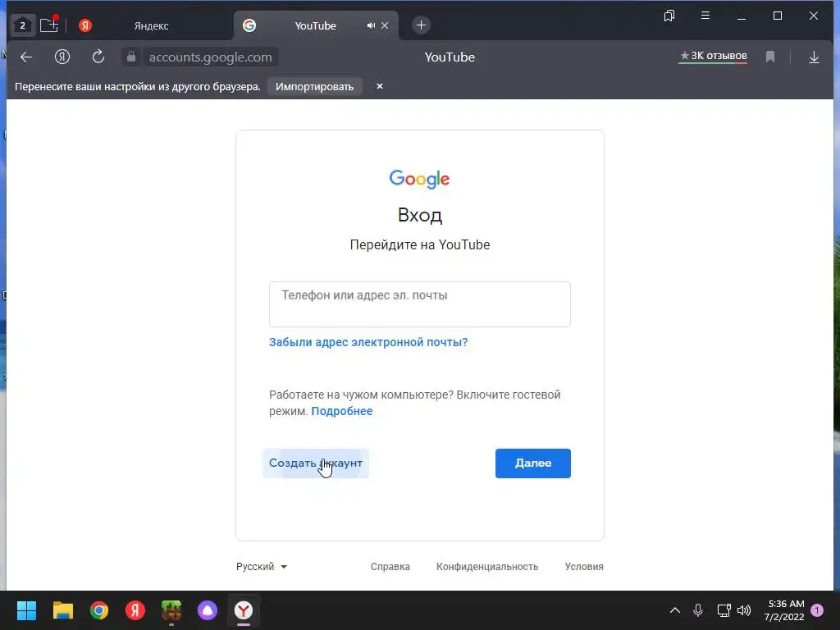840x630 pixels.
Task: Focus the accounts.google.com address field
Action: coord(211,57)
